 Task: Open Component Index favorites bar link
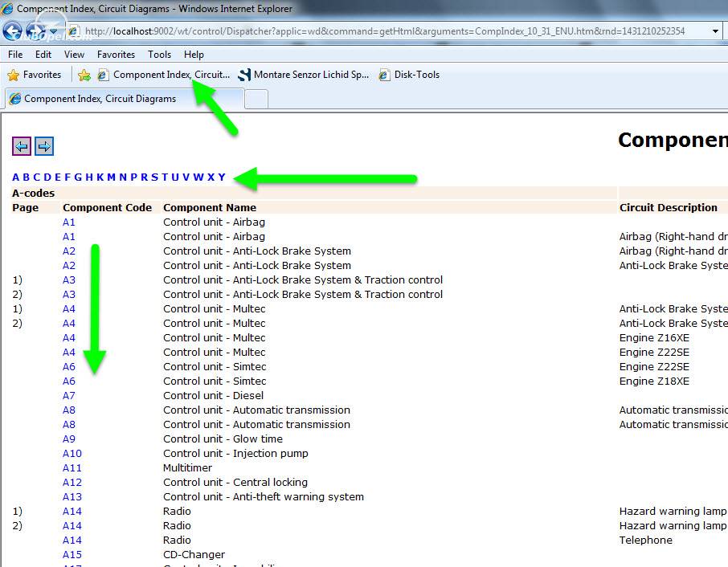(164, 75)
